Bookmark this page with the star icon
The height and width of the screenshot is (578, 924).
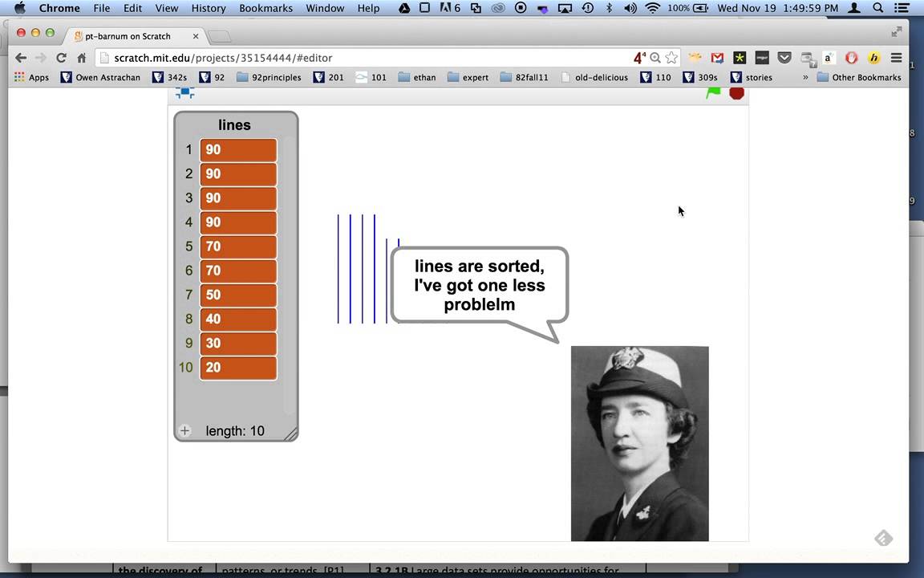pos(671,58)
